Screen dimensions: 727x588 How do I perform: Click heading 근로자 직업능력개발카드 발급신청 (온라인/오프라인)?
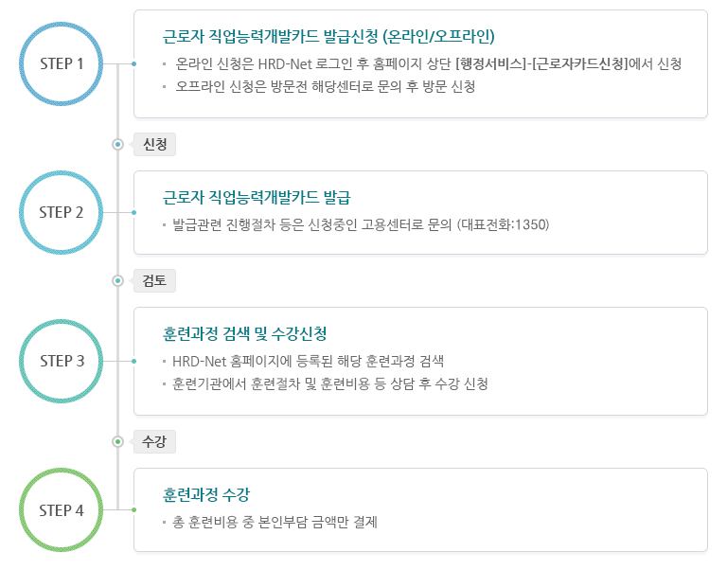coord(328,36)
